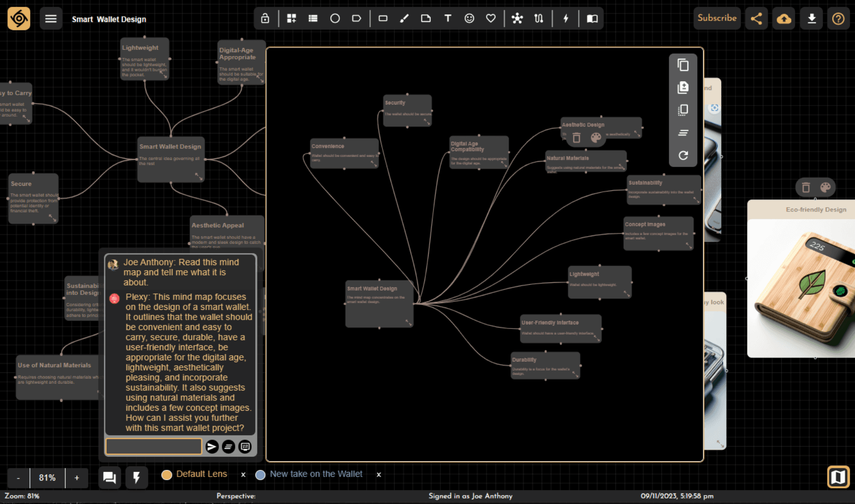Switch to the Default Lens tab
Screen dimensions: 855x504
(201, 474)
